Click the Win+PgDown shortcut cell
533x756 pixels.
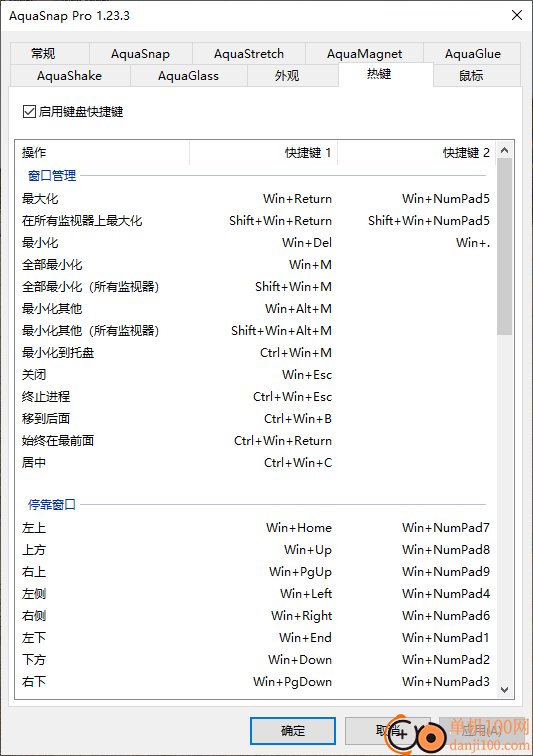click(x=293, y=682)
